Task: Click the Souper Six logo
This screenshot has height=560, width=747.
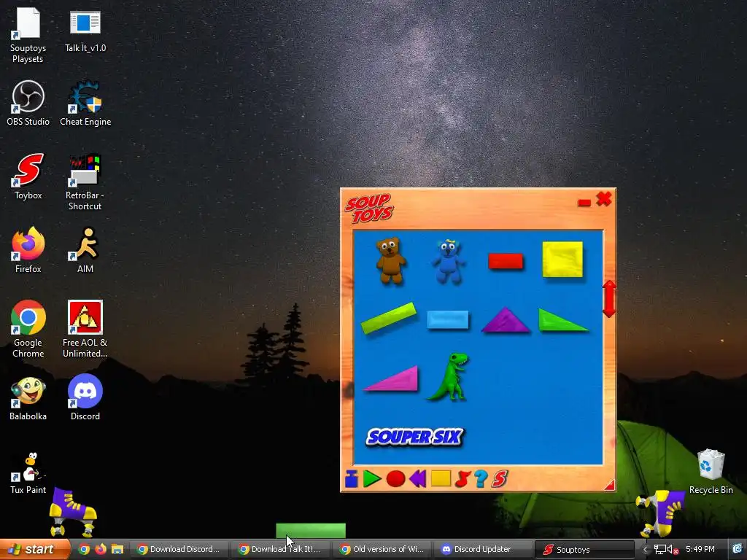Action: 414,437
